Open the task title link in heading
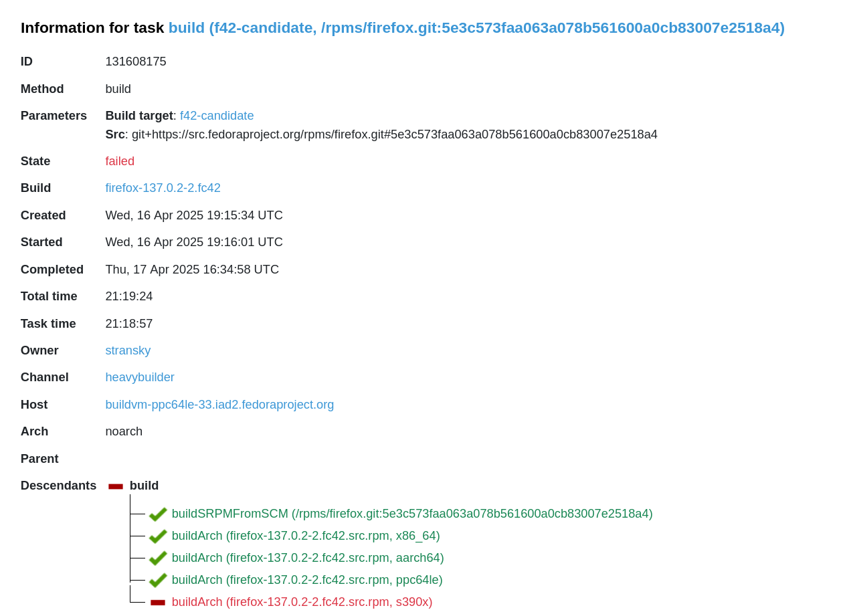843x616 pixels. pos(476,28)
